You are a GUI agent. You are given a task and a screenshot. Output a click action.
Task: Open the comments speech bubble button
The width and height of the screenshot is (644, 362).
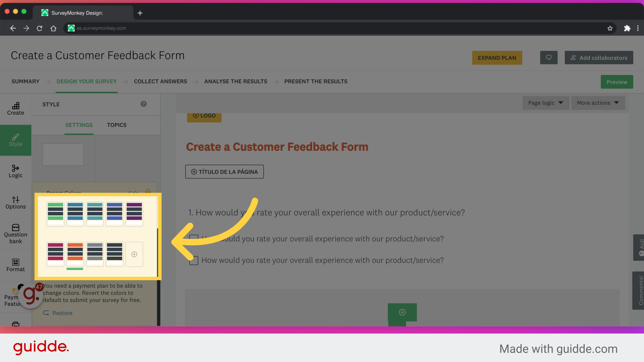tap(549, 58)
